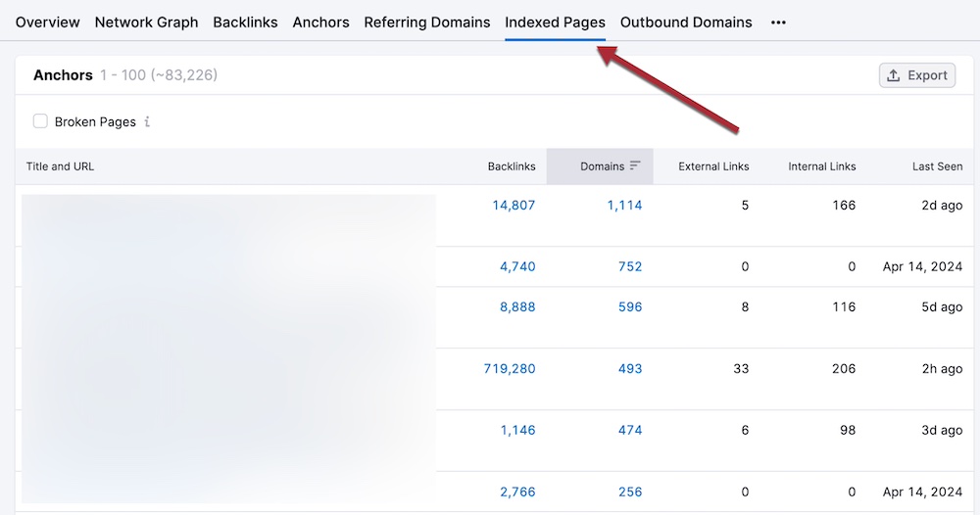This screenshot has width=980, height=515.
Task: Open the Overview tab
Action: coord(47,22)
